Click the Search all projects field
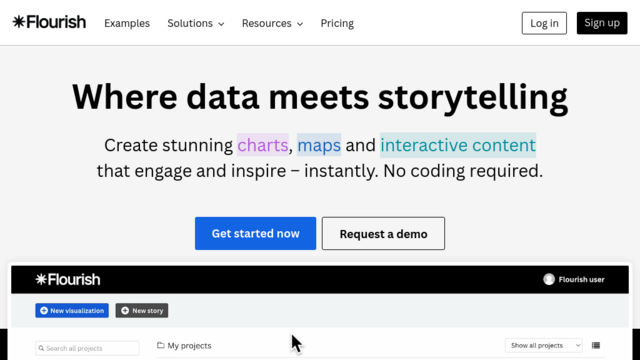 [x=87, y=348]
